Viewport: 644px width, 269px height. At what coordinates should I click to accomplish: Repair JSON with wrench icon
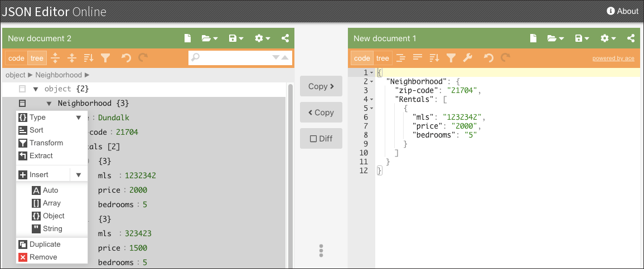click(467, 58)
